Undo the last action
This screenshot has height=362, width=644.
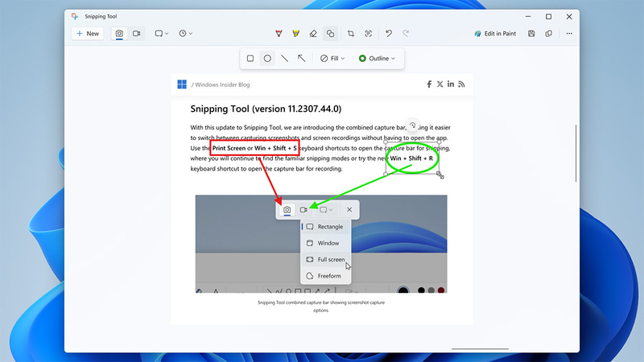(x=389, y=34)
